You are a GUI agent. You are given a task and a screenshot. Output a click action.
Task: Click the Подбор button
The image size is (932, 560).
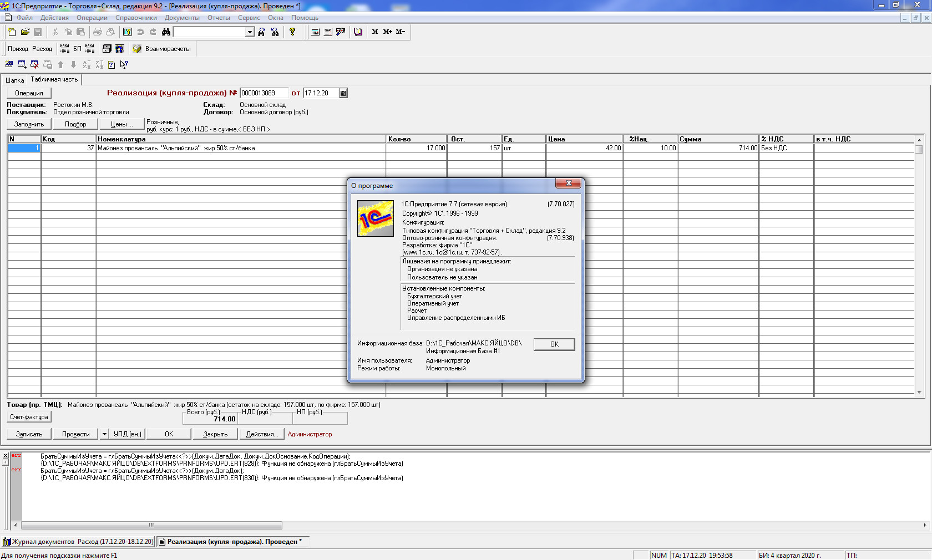(x=75, y=124)
